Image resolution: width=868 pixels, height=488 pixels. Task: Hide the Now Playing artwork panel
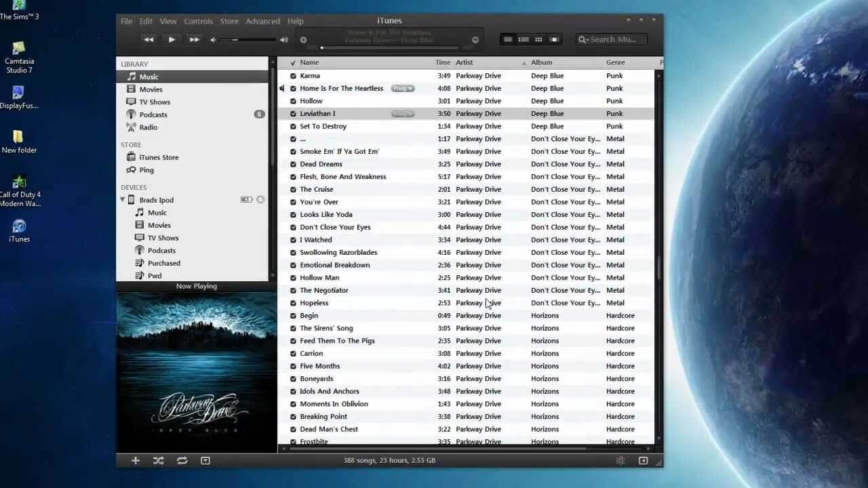205,461
